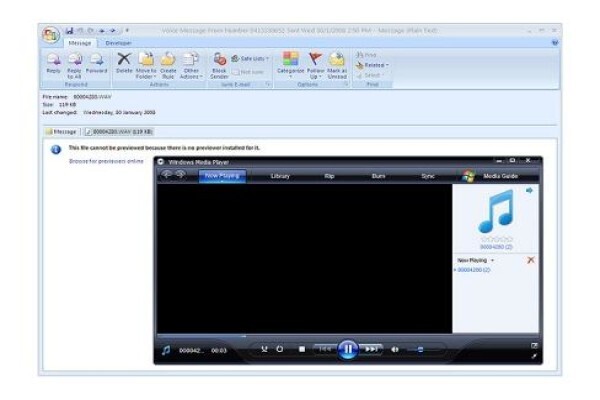Select the Now Playing tab
The image size is (600, 400).
222,176
